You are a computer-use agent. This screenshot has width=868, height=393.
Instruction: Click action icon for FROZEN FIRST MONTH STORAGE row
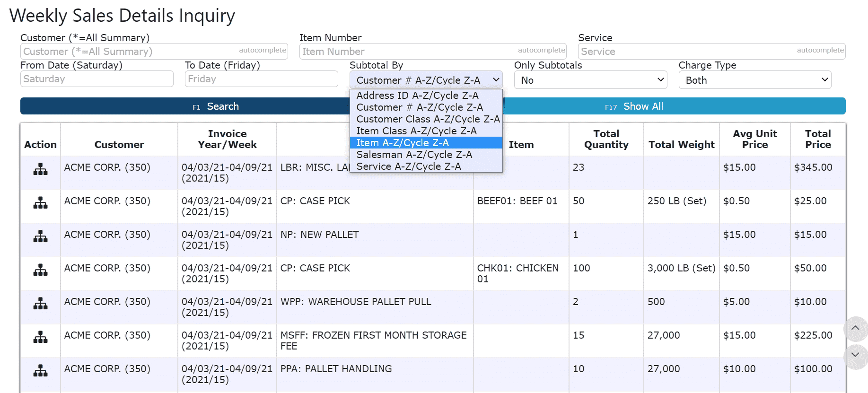(40, 337)
